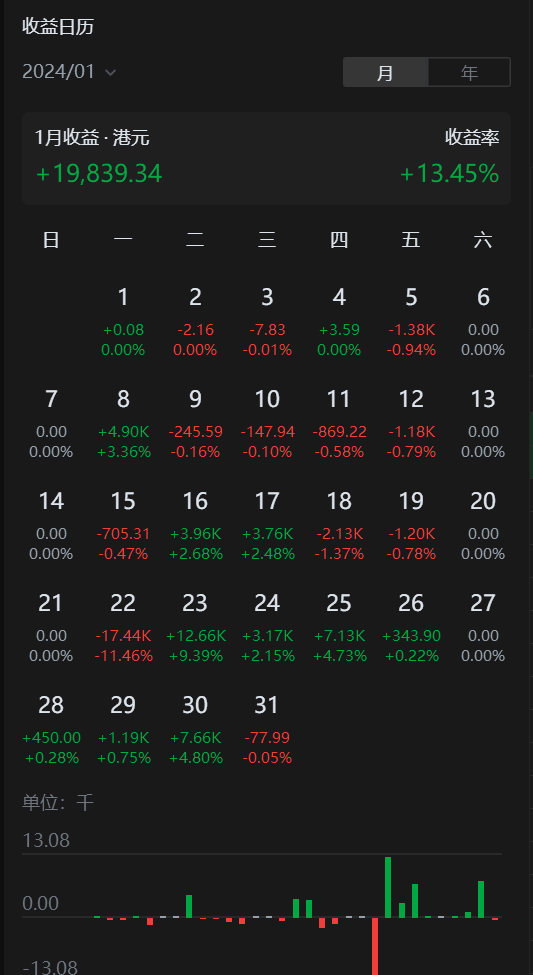This screenshot has width=533, height=975.
Task: Select January 23 with +12.66K gain
Action: 195,629
